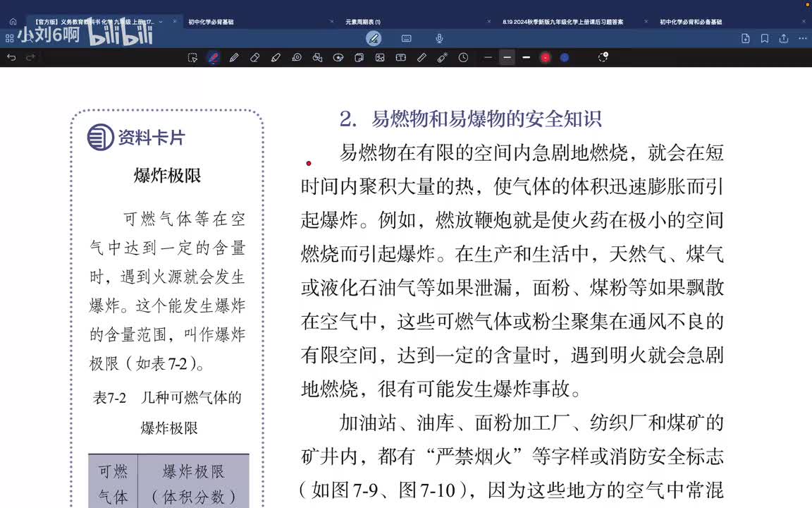812x508 pixels.
Task: Choose the medium stroke width
Action: point(507,58)
